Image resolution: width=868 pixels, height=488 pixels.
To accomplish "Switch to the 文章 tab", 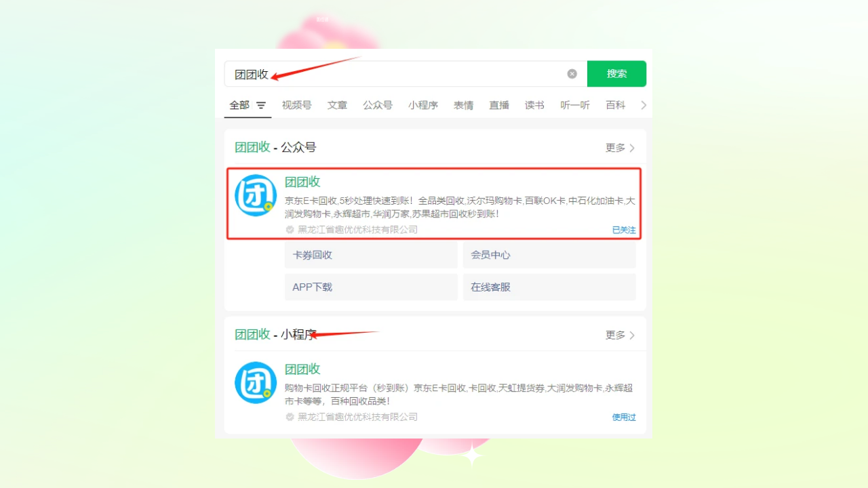I will point(337,105).
